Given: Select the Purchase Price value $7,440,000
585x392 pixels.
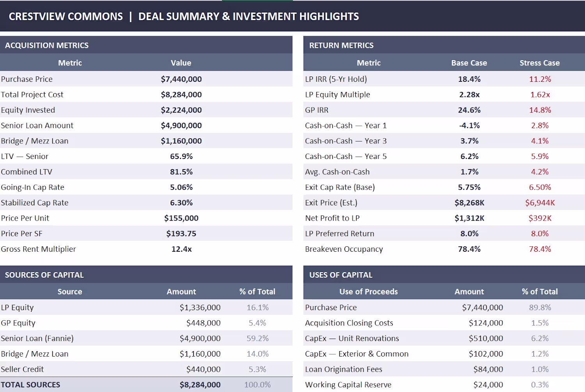Looking at the screenshot, I should point(181,79).
